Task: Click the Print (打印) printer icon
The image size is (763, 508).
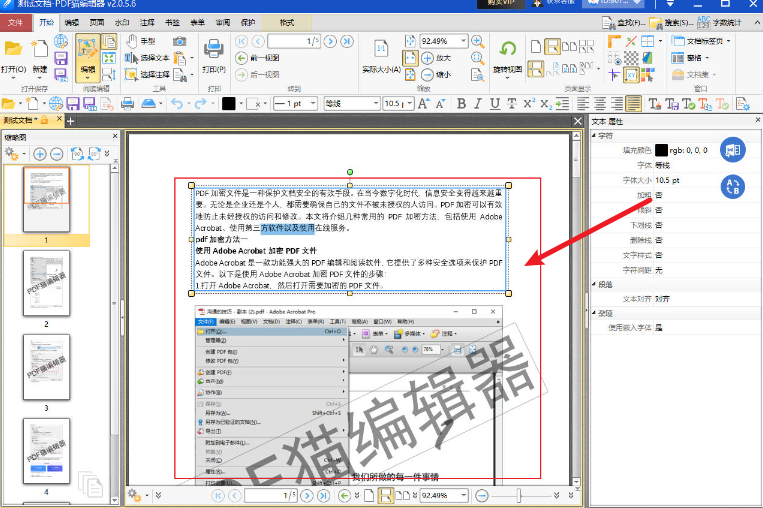Action: pos(213,53)
